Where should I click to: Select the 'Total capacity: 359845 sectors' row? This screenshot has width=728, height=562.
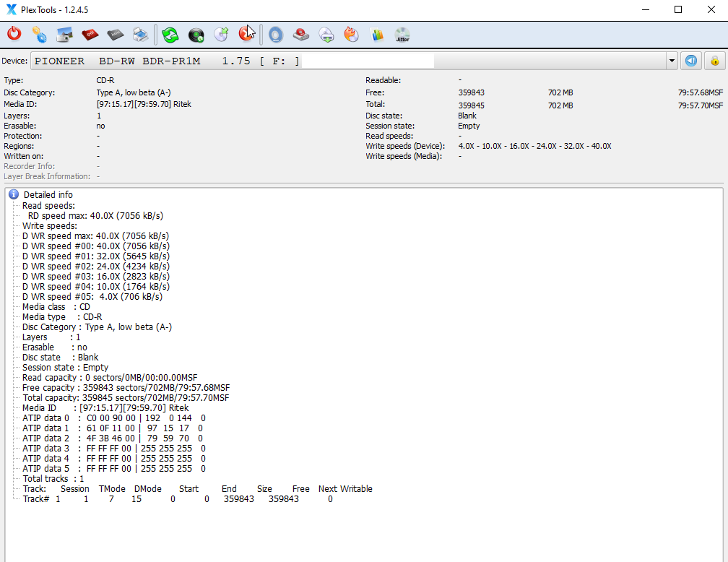click(x=126, y=398)
